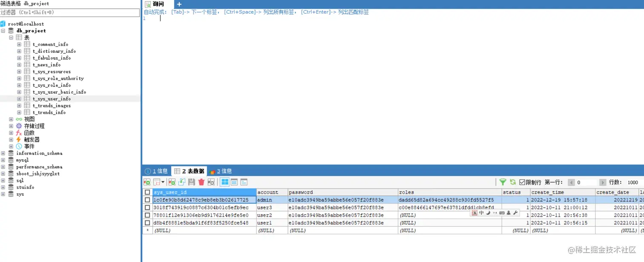Click the cell containing user3 account
The height and width of the screenshot is (262, 644).
pos(272,207)
